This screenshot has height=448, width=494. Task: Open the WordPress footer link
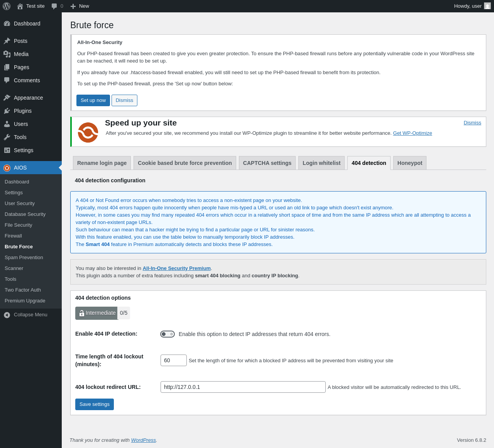(x=143, y=440)
